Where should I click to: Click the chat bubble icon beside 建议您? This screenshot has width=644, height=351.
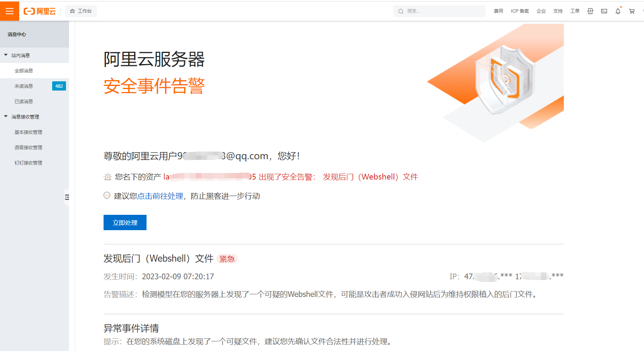(107, 196)
